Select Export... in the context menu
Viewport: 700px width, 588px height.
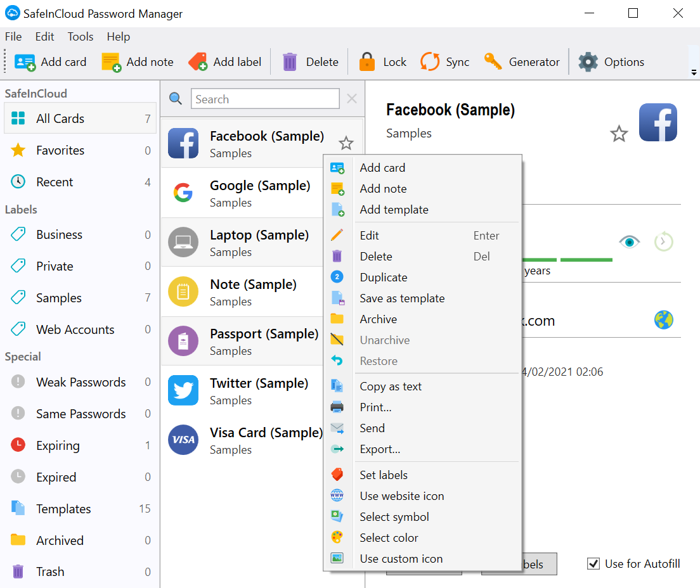[423, 449]
